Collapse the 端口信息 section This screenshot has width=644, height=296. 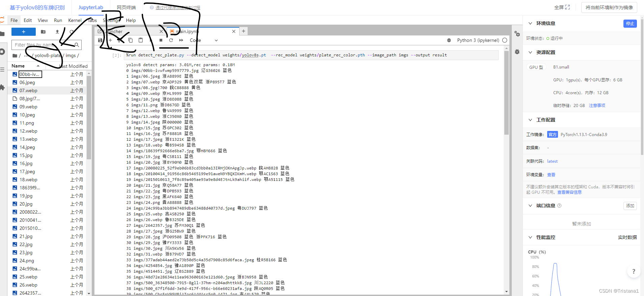pyautogui.click(x=530, y=206)
